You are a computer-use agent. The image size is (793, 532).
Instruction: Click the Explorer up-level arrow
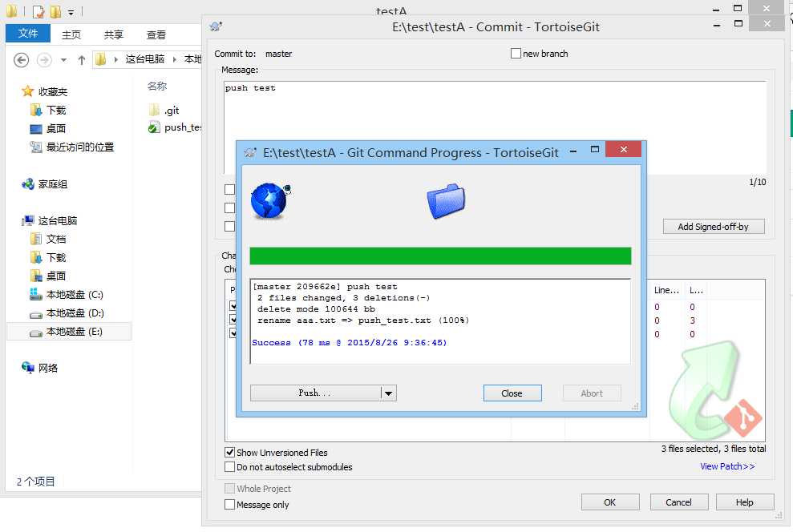click(x=82, y=60)
